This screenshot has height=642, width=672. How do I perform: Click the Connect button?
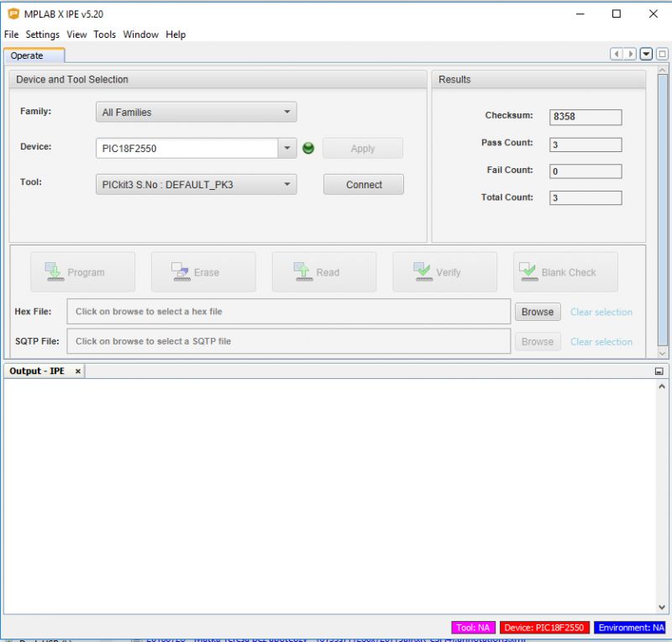pos(364,185)
